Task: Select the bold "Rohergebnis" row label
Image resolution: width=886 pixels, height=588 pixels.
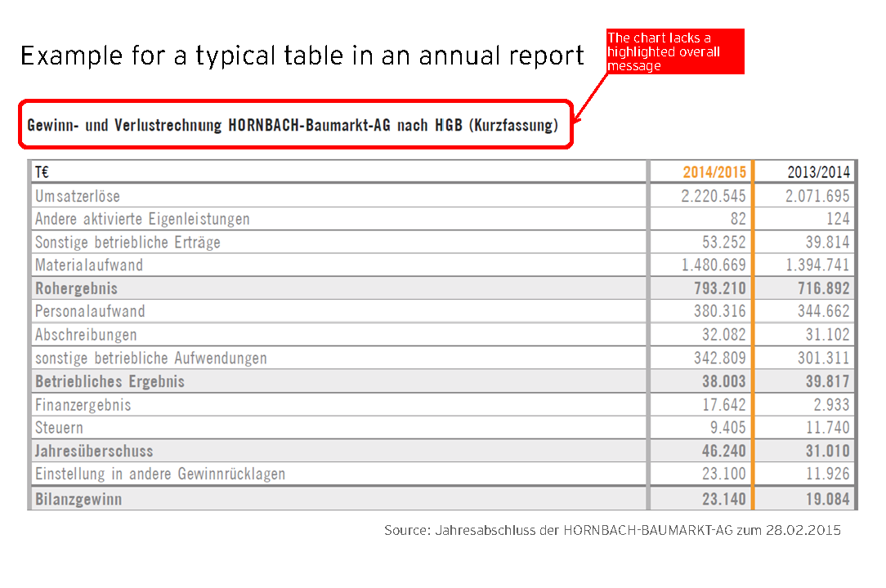Action: tap(76, 288)
